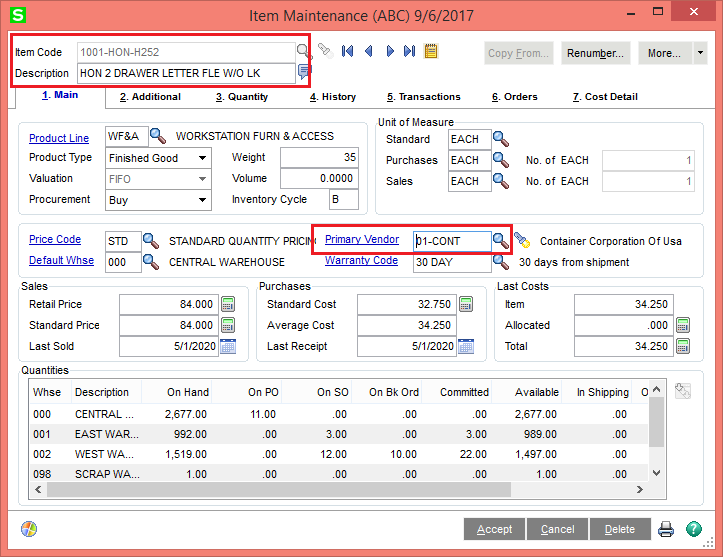Click the Price Code lookup magnifier

[151, 241]
